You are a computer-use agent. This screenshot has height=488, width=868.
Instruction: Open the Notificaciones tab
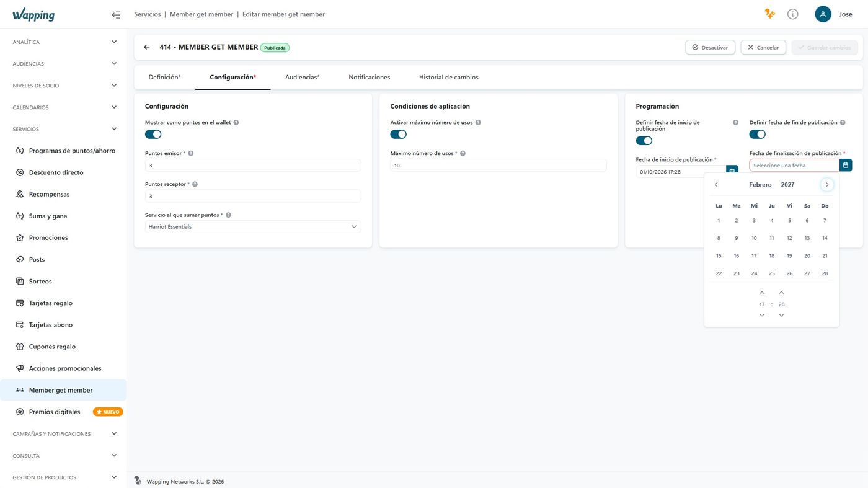click(x=370, y=78)
